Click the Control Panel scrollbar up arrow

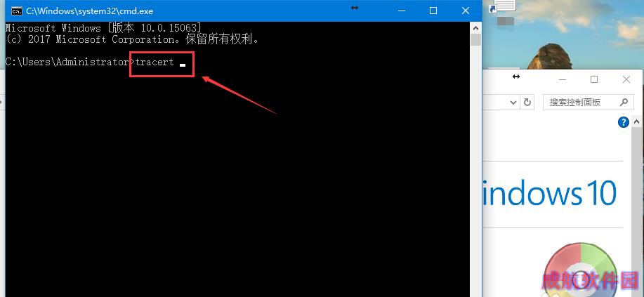(636, 122)
